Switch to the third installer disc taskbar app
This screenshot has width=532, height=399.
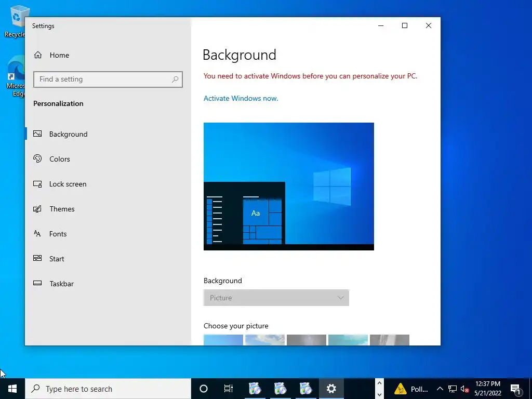point(305,389)
